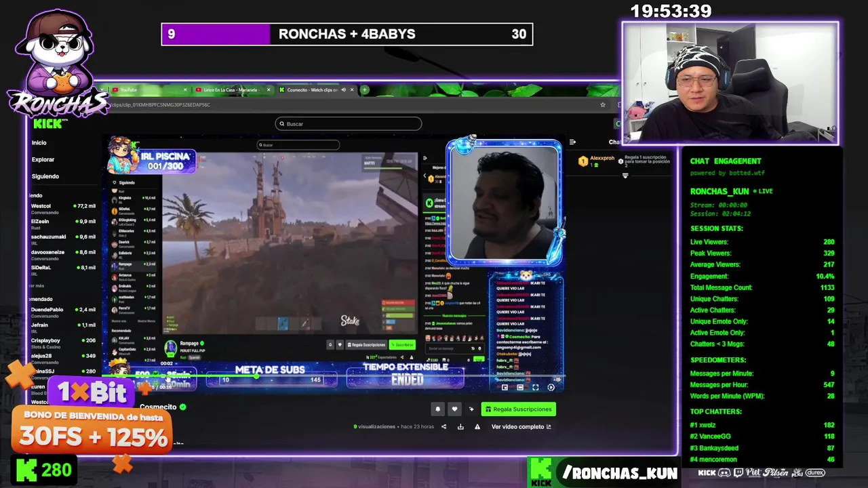Open the Jefrain recommended channel
Viewport: 868px width, 488px height.
point(63,327)
